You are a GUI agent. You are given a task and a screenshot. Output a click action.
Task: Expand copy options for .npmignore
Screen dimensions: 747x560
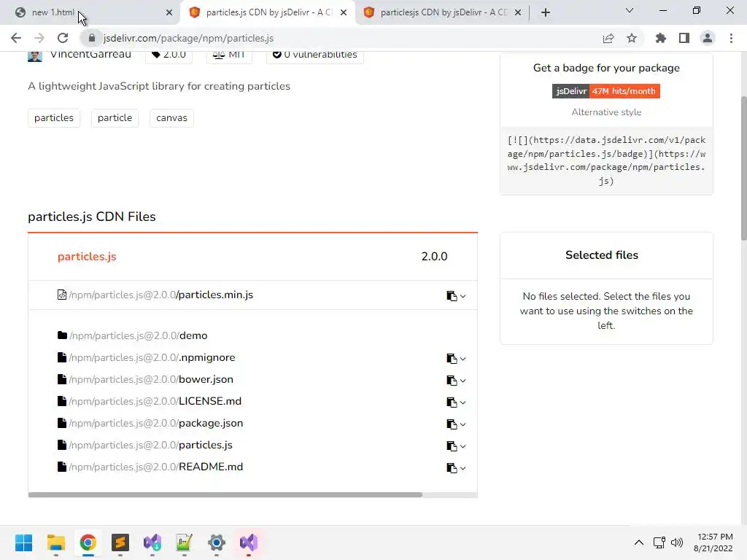[x=462, y=359]
